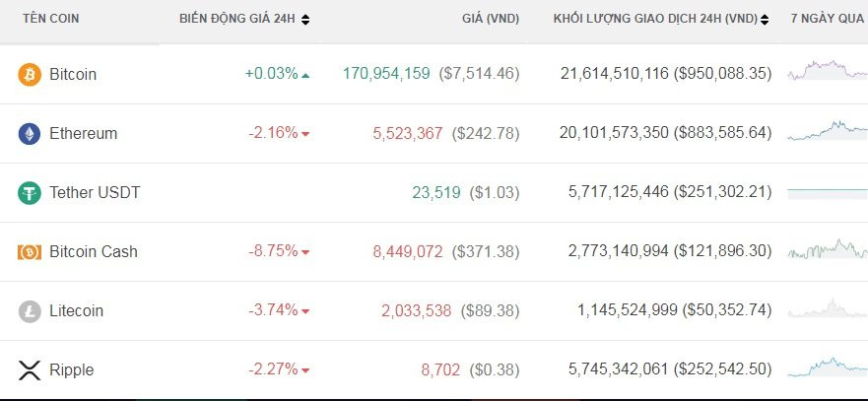View Bitcoin 7-day sparkline chart
The width and height of the screenshot is (868, 401).
[826, 71]
